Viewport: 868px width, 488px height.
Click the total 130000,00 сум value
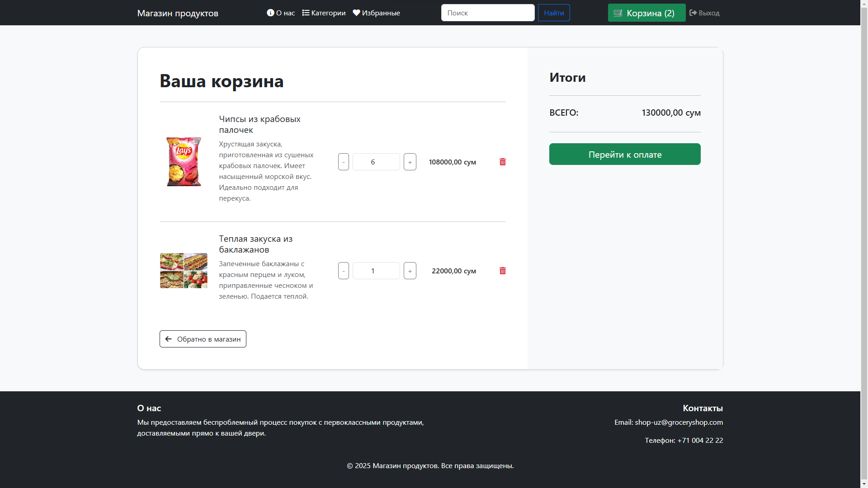point(671,113)
